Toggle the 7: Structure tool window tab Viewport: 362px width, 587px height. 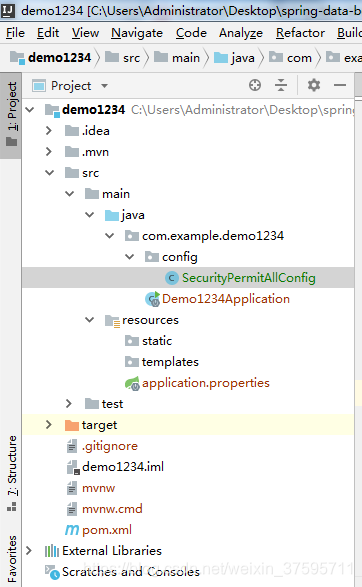(x=12, y=474)
